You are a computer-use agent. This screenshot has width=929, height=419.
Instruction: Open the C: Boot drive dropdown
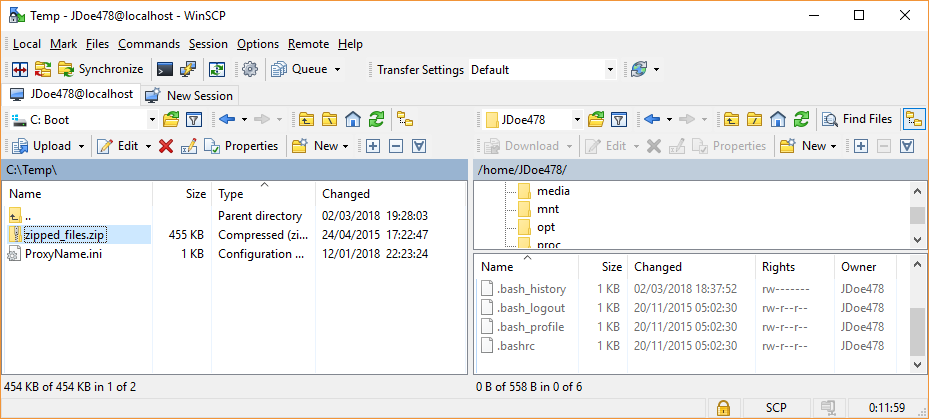[x=152, y=120]
